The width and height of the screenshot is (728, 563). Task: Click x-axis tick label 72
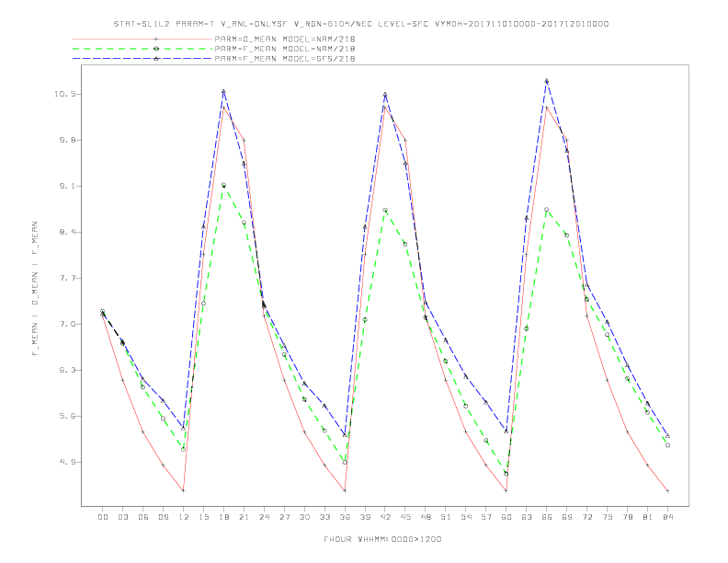click(587, 517)
